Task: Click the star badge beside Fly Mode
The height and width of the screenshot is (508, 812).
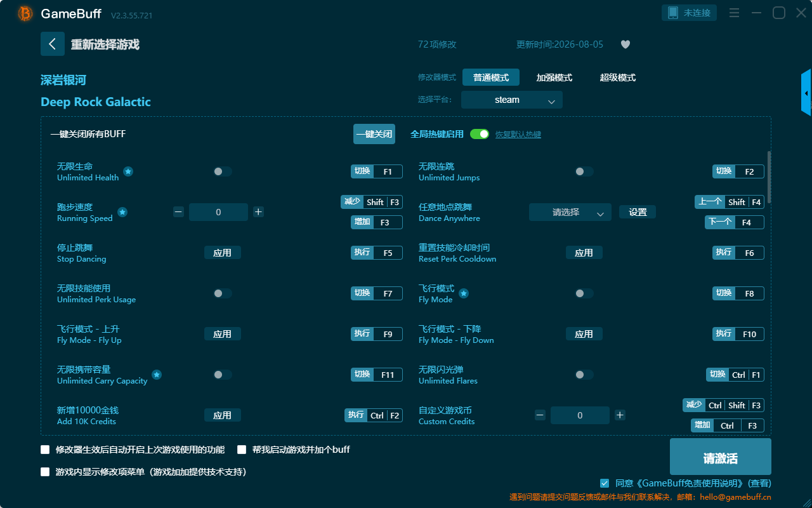Action: click(464, 293)
